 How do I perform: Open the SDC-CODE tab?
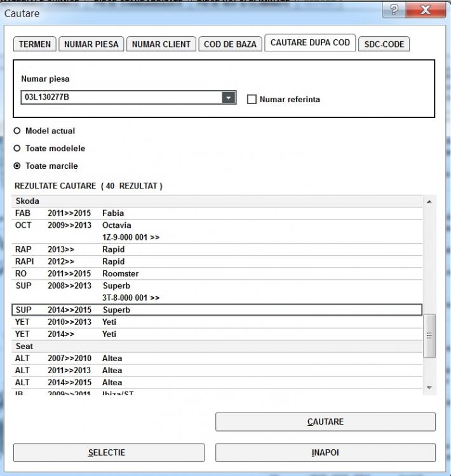pos(384,44)
